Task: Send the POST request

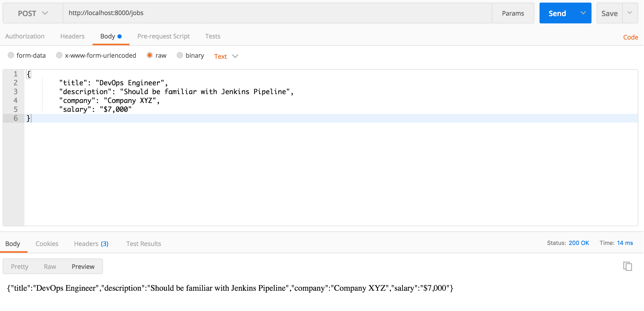Action: (557, 13)
